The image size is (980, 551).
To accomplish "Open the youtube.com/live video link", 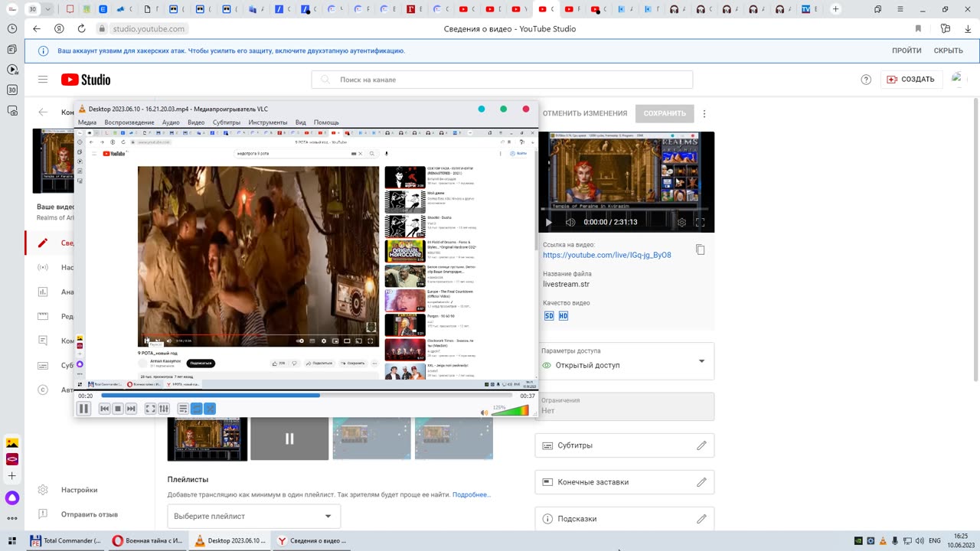I will point(606,255).
